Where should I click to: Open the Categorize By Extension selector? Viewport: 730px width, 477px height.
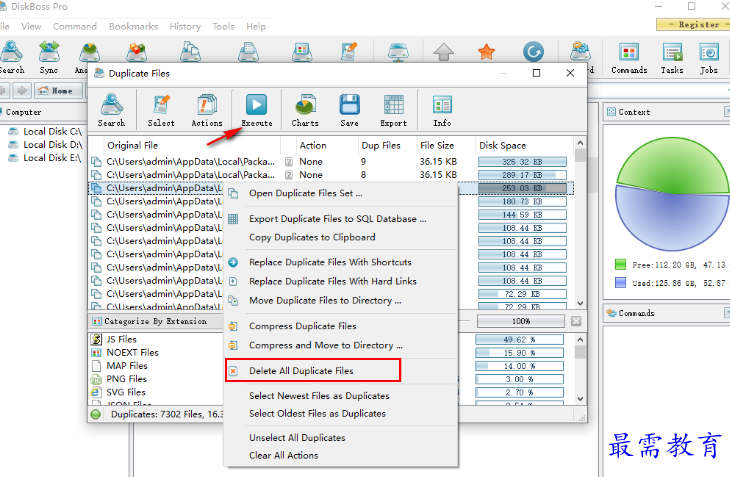(x=155, y=321)
